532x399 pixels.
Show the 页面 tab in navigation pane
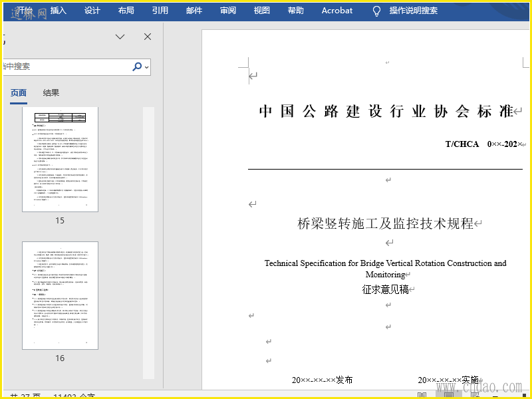[x=19, y=93]
